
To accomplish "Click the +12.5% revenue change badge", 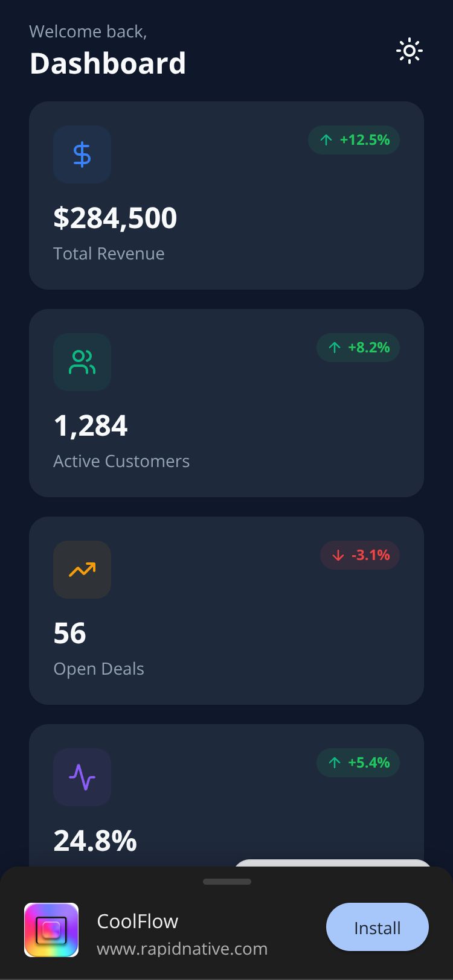I will [x=354, y=140].
